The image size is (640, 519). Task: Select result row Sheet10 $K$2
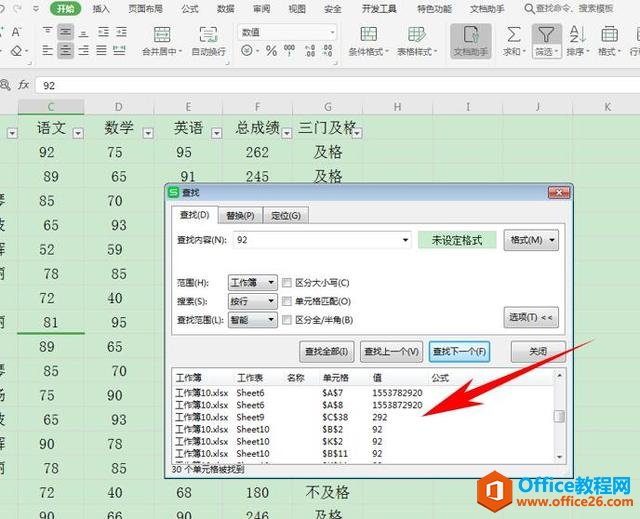click(x=363, y=441)
